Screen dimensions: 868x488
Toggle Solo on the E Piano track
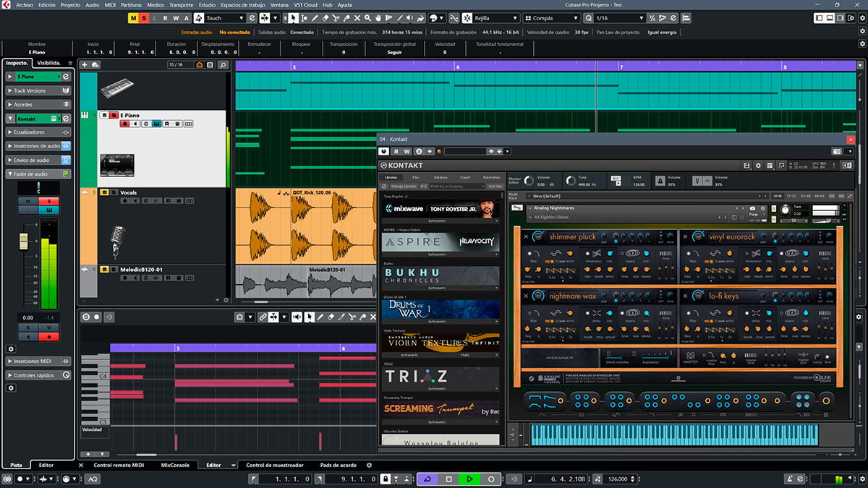[x=114, y=115]
